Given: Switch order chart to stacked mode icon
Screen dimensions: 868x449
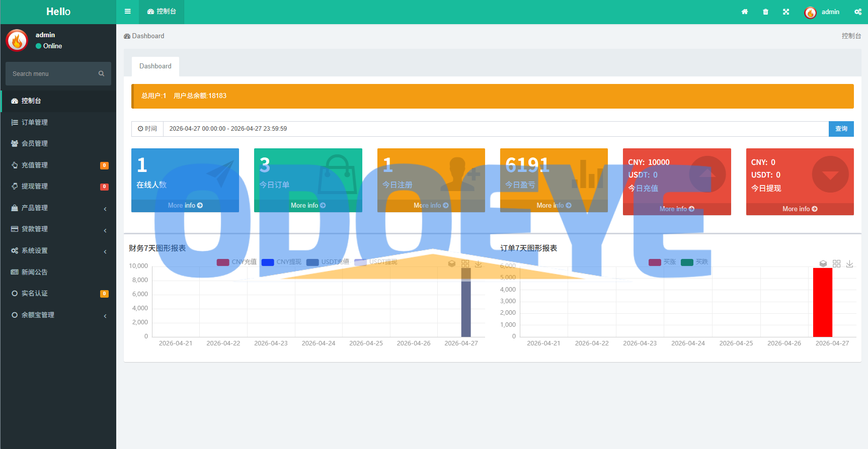Looking at the screenshot, I should [823, 263].
